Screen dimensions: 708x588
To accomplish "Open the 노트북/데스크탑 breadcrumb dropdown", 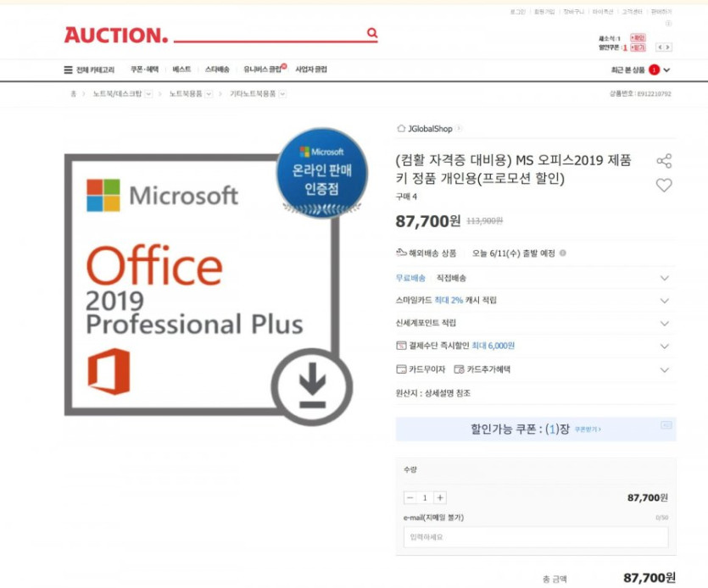I will (148, 94).
